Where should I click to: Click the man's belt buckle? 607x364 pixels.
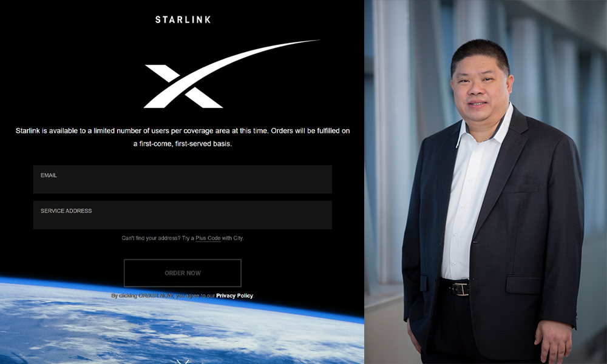(461, 289)
